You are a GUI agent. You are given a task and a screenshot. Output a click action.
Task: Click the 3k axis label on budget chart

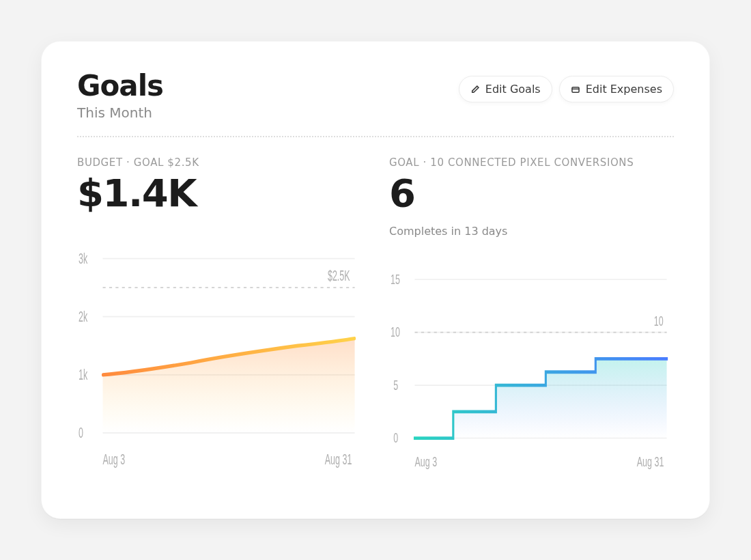83,259
